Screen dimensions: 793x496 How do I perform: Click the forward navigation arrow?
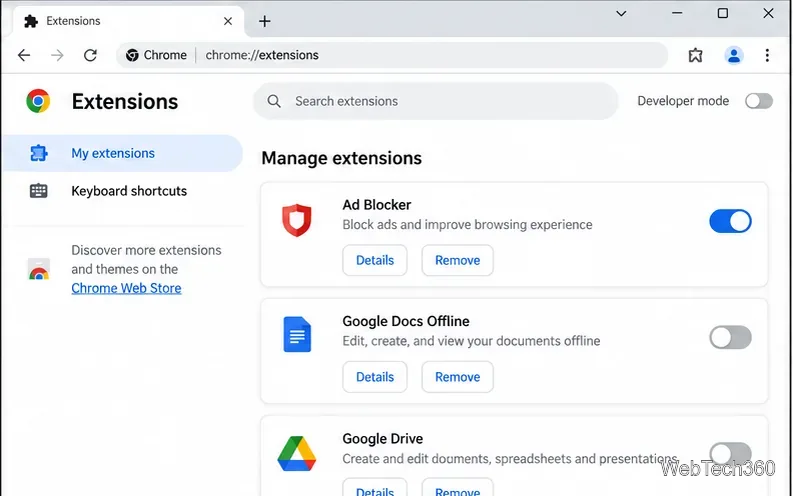[x=57, y=55]
